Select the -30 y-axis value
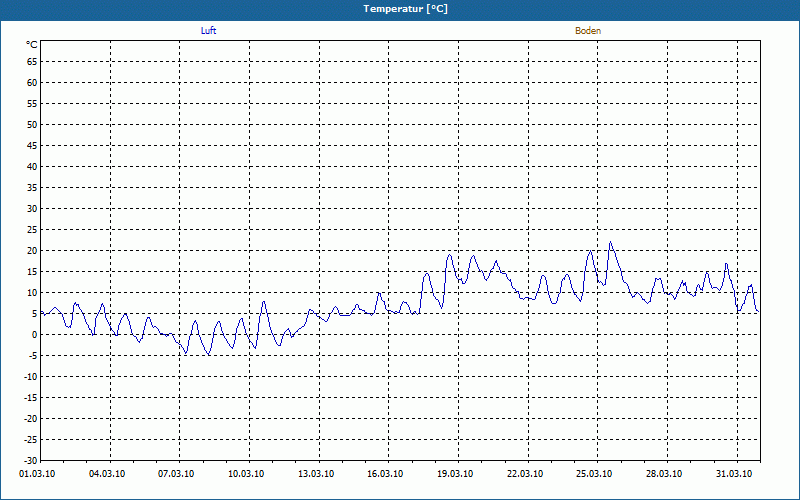800x500 pixels. tap(31, 460)
